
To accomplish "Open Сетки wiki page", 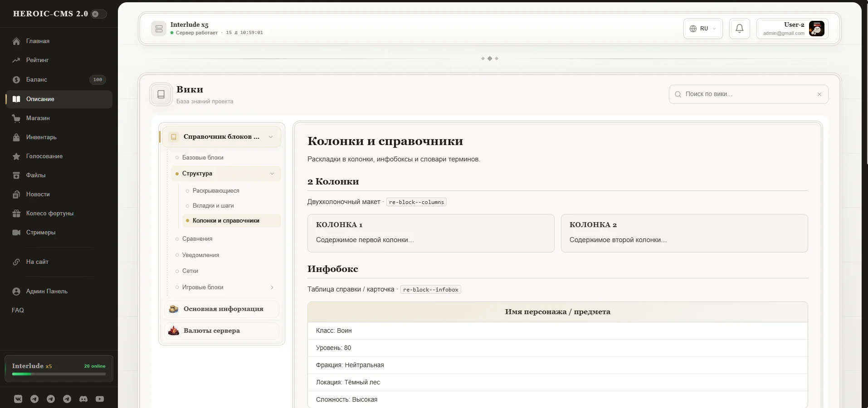I will (190, 271).
